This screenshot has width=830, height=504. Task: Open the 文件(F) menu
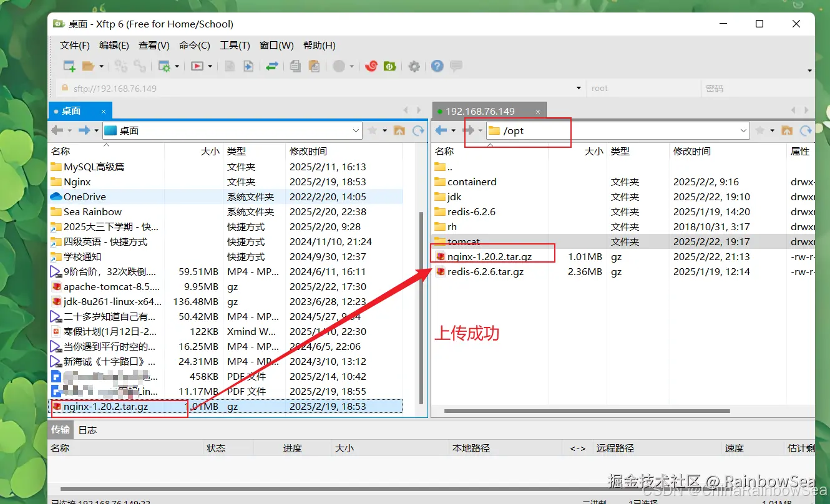coord(75,46)
